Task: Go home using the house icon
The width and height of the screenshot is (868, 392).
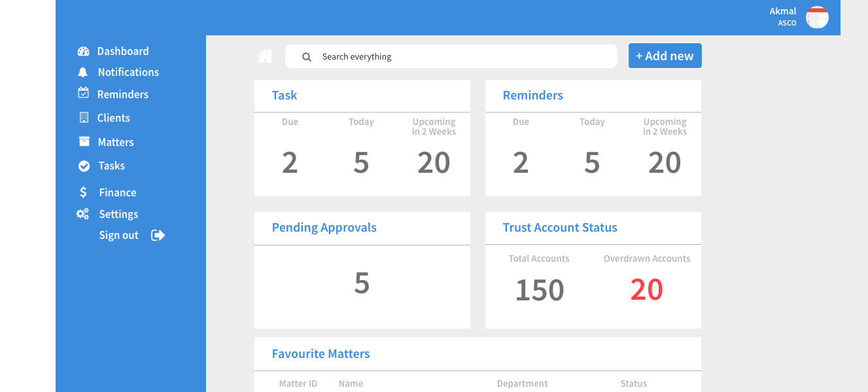Action: [x=265, y=56]
